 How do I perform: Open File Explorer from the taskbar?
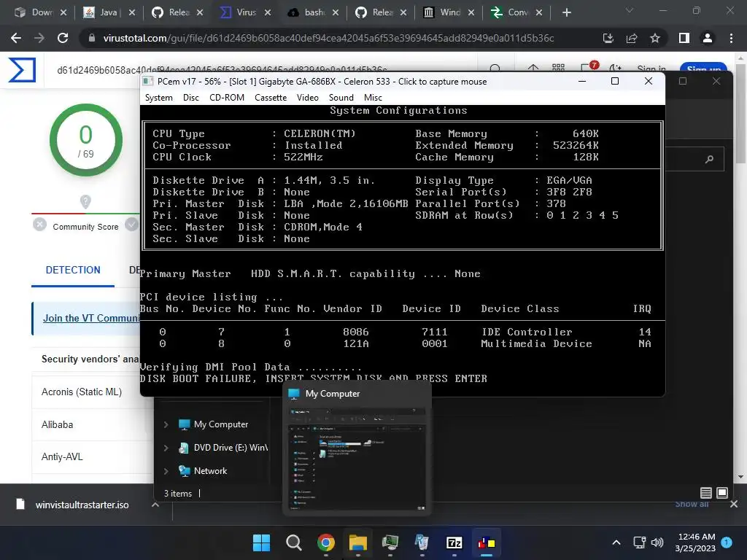(x=357, y=542)
